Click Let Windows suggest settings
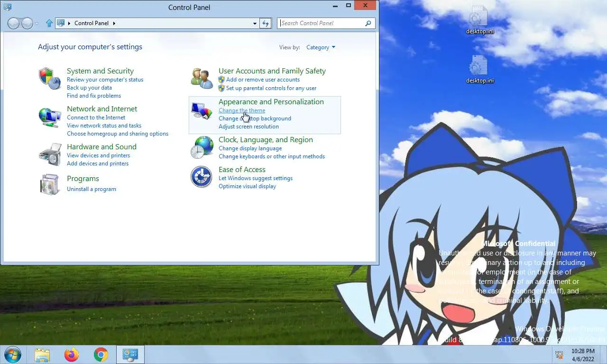 click(x=256, y=178)
